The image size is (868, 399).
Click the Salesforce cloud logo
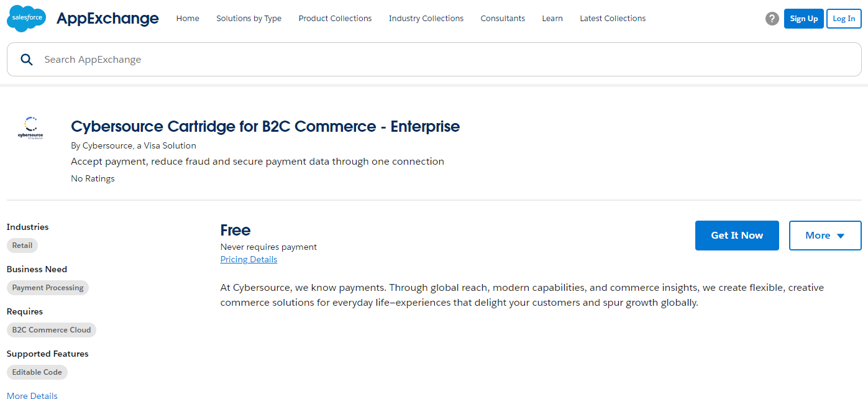point(26,19)
